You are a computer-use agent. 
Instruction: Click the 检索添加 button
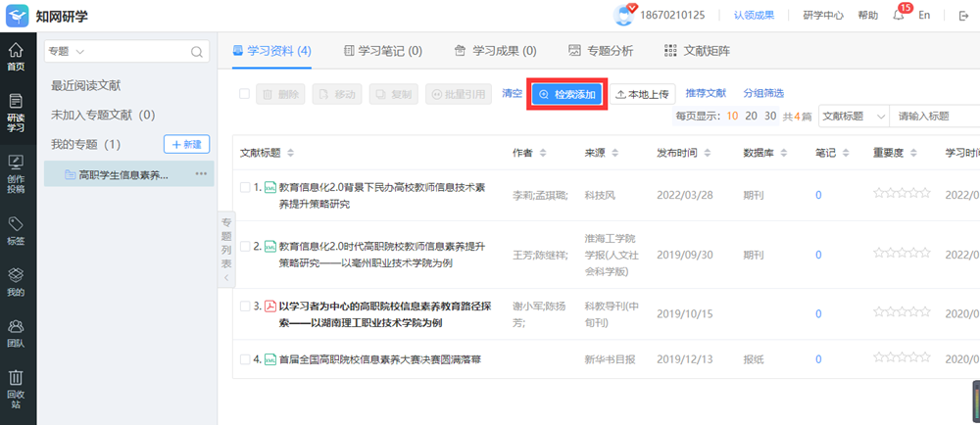566,94
